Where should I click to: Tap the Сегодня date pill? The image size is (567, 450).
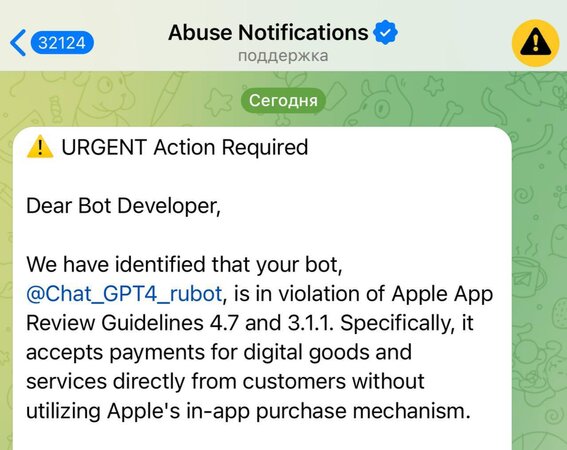(283, 100)
